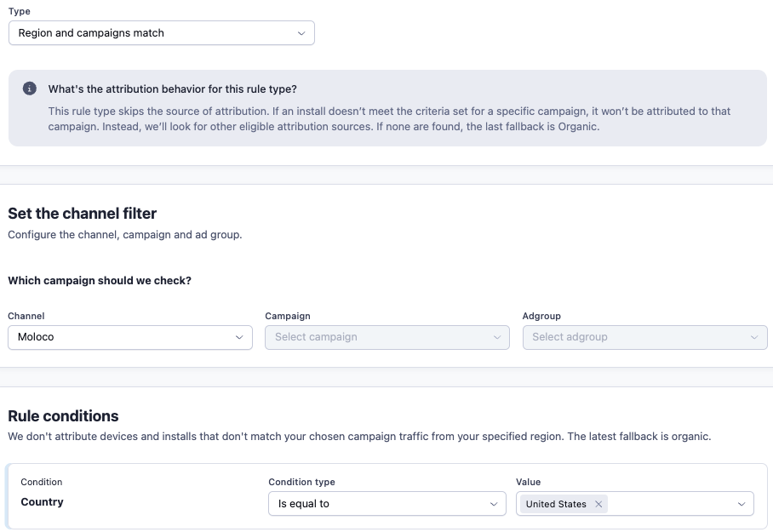
Task: Click the 'Rule conditions' heading
Action: point(63,416)
